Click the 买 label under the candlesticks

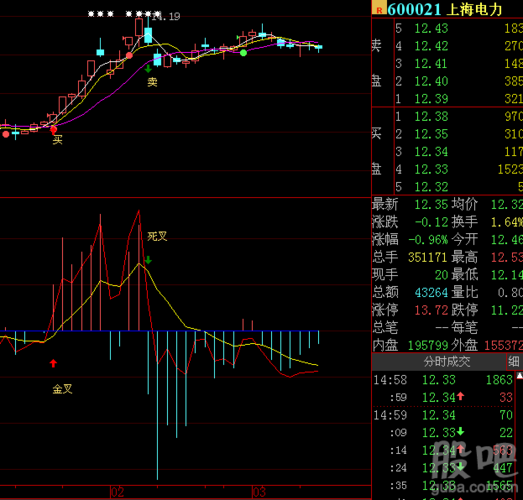point(57,140)
